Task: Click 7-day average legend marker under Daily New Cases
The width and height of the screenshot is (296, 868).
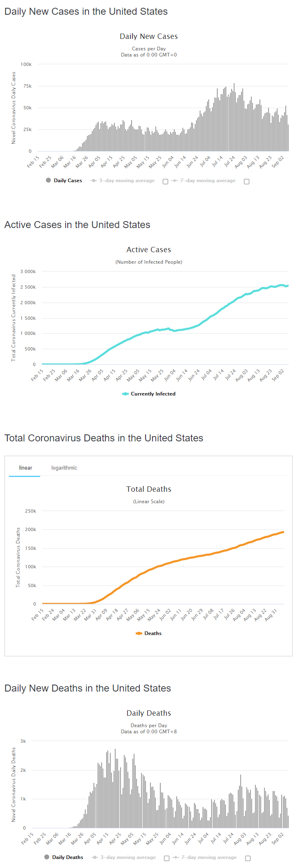Action: coord(175,181)
